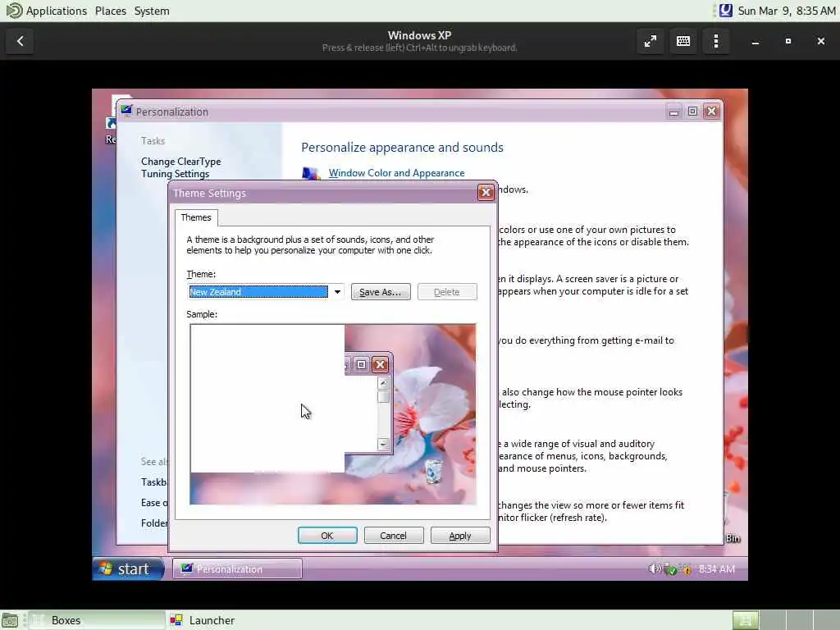Open the keyboard shortcuts icon in Boxes
The height and width of the screenshot is (630, 840).
[x=683, y=41]
